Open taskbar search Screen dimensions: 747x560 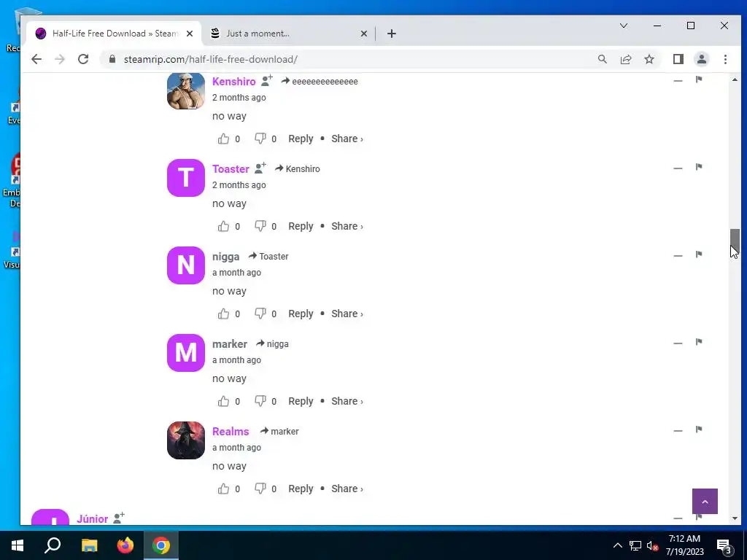click(53, 545)
